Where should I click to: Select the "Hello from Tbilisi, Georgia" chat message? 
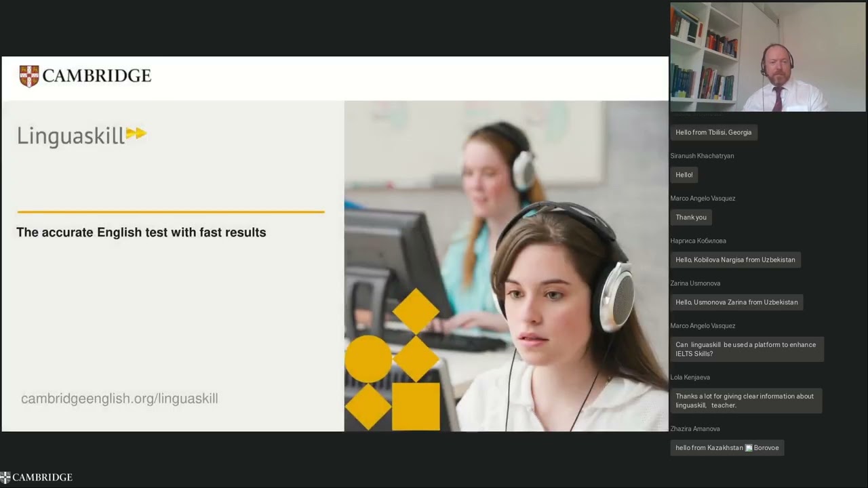(713, 133)
